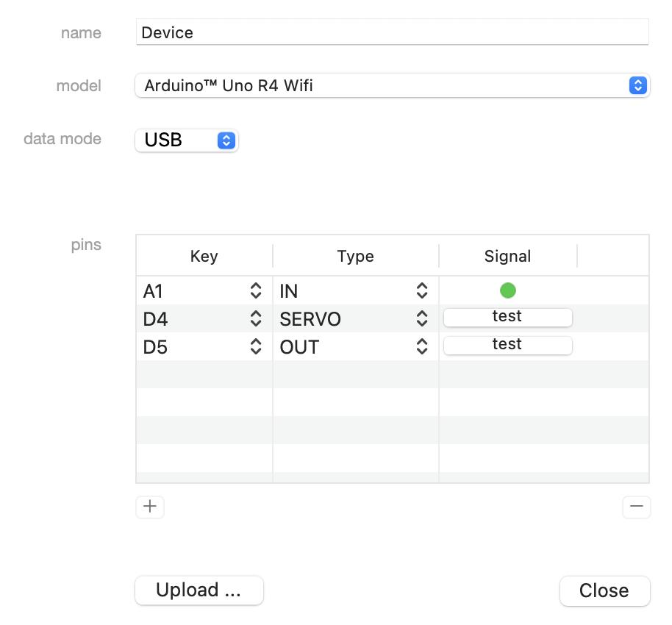Close the device settings dialog
Viewport: 672px width, 625px height.
point(604,590)
